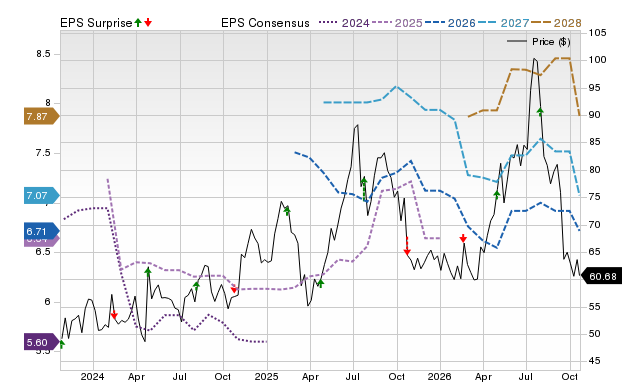The height and width of the screenshot is (382, 640).
Task: Click the red down arrow in the EPS Surprise legend
Action: [148, 22]
